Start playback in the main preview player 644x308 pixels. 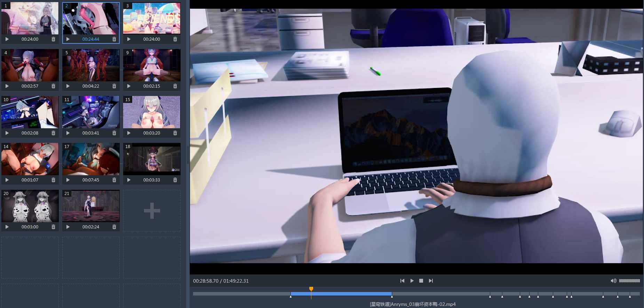coord(412,281)
